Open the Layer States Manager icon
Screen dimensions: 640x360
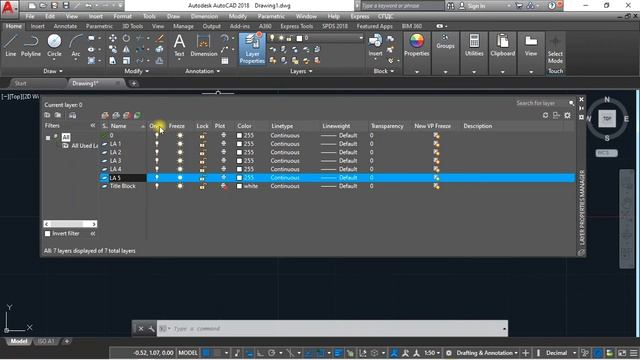pos(72,116)
